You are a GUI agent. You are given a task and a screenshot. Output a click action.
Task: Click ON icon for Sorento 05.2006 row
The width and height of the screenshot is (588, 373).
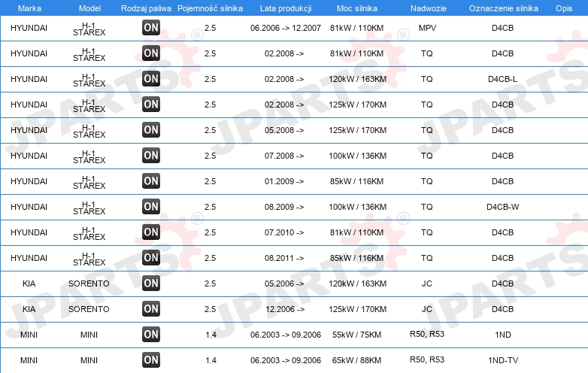click(151, 283)
